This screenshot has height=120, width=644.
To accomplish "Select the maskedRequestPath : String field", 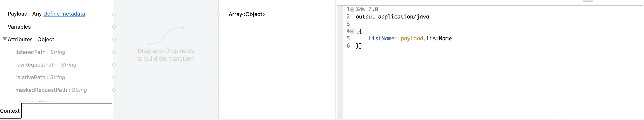I will 51,90.
